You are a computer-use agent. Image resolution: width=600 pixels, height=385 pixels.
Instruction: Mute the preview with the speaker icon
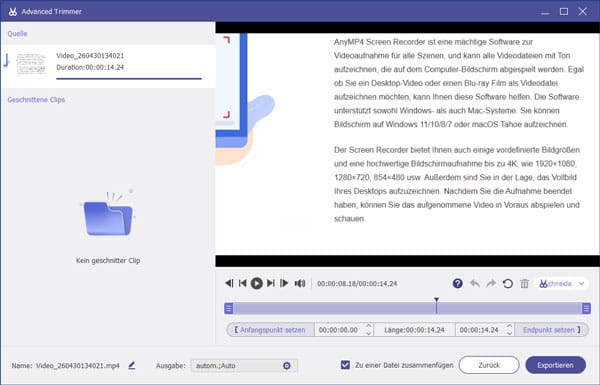300,283
